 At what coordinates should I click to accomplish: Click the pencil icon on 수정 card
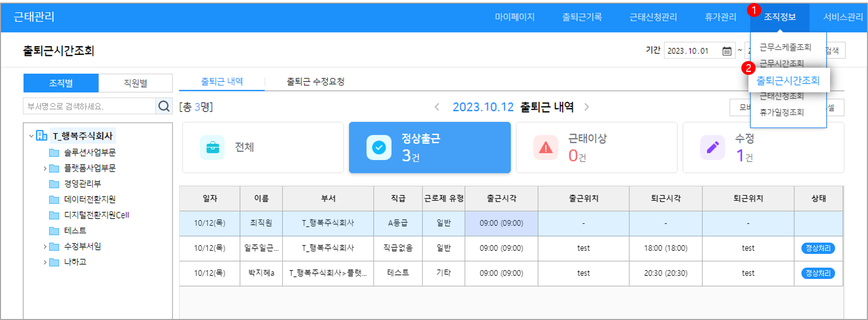coord(713,148)
